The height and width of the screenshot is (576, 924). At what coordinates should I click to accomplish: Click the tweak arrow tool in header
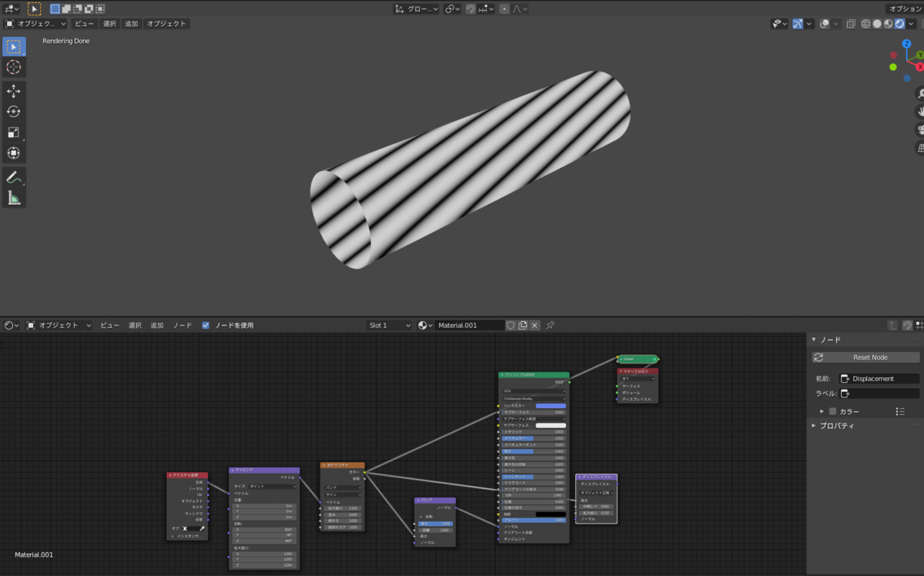pyautogui.click(x=35, y=8)
